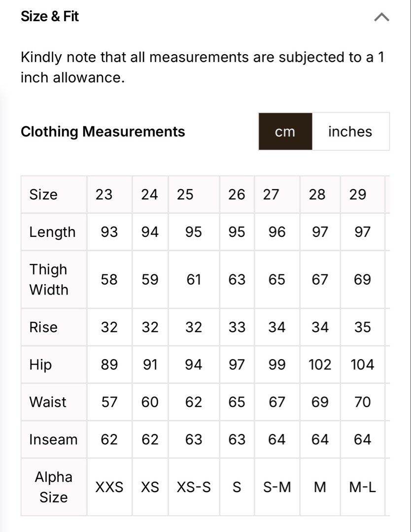This screenshot has height=532, width=411.
Task: Click the M-L alpha size cell
Action: (x=363, y=487)
